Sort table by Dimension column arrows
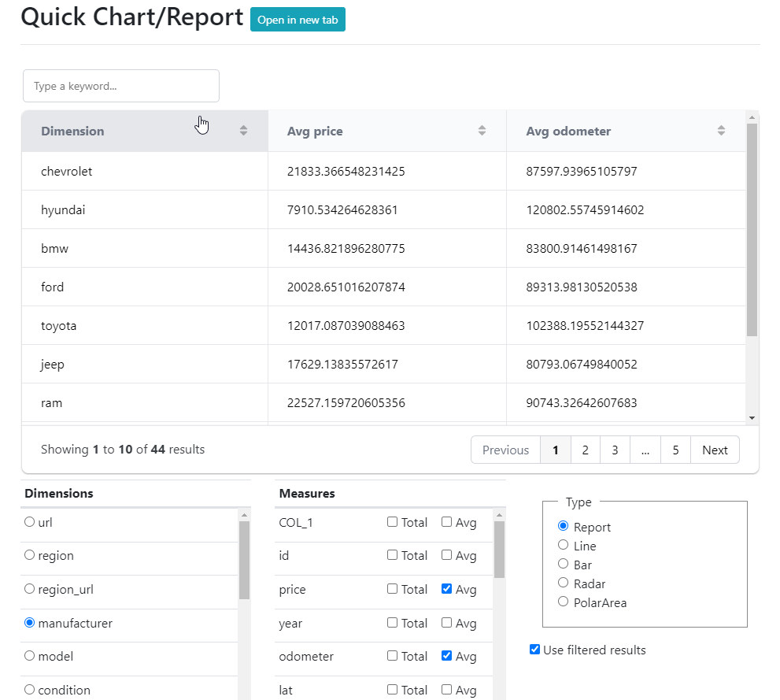The width and height of the screenshot is (780, 700). pyautogui.click(x=243, y=131)
